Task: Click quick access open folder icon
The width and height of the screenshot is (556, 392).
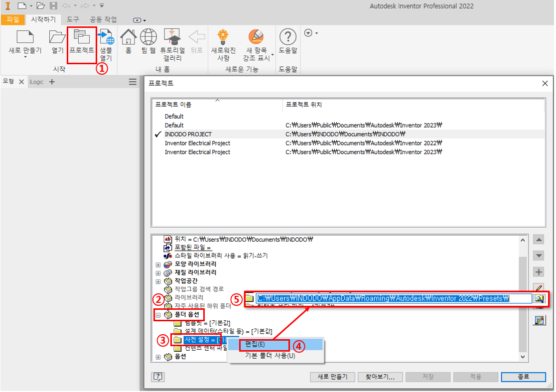Action: click(x=41, y=5)
